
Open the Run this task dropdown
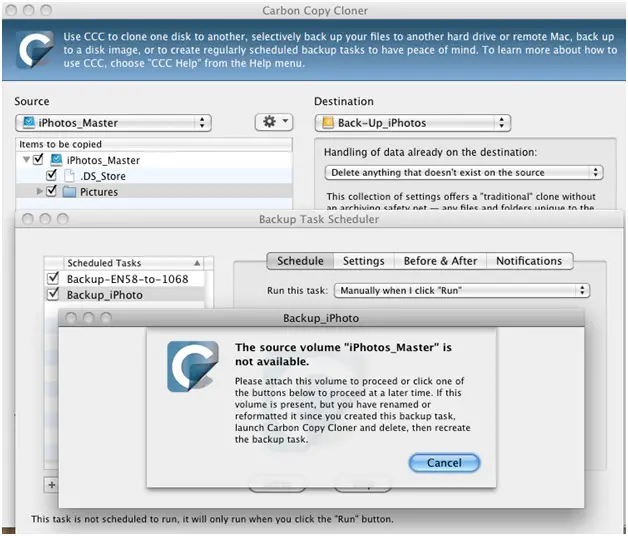pos(462,290)
